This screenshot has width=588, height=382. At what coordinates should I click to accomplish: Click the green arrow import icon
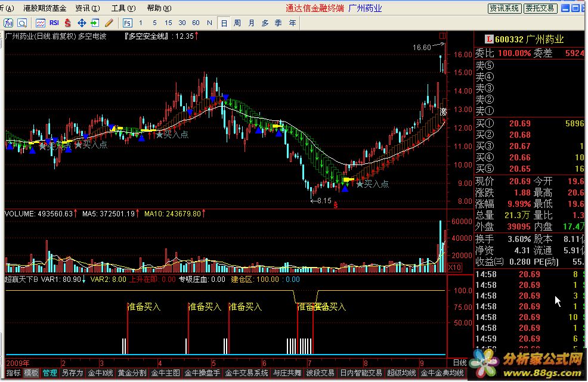[95, 23]
